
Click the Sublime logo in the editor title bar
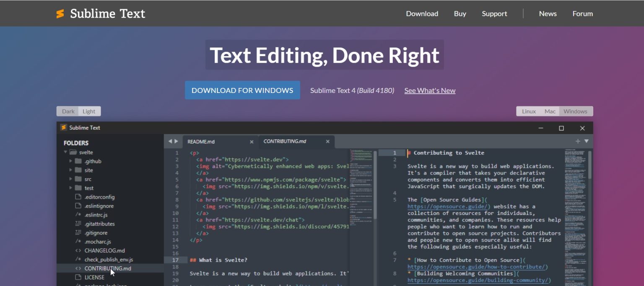pyautogui.click(x=63, y=127)
